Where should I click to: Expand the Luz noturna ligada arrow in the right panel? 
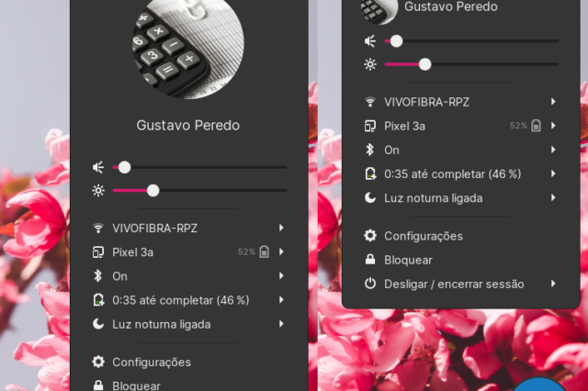coord(553,197)
